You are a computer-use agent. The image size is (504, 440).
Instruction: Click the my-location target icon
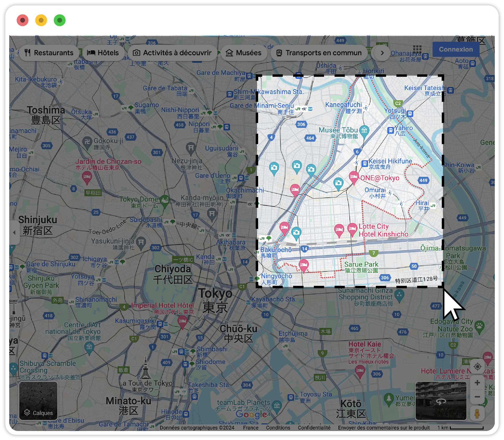477,367
